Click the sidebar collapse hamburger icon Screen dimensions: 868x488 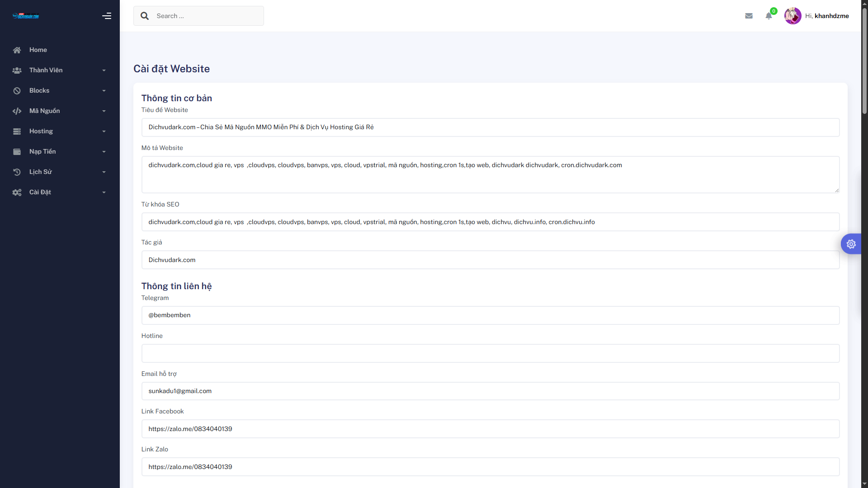[x=107, y=16]
